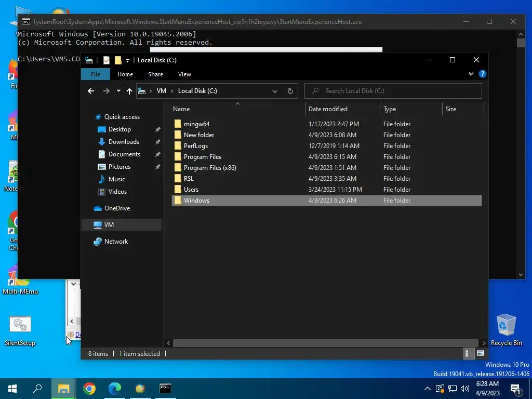532x399 pixels.
Task: Click the Search Local Disk (C:) field
Action: (x=393, y=91)
